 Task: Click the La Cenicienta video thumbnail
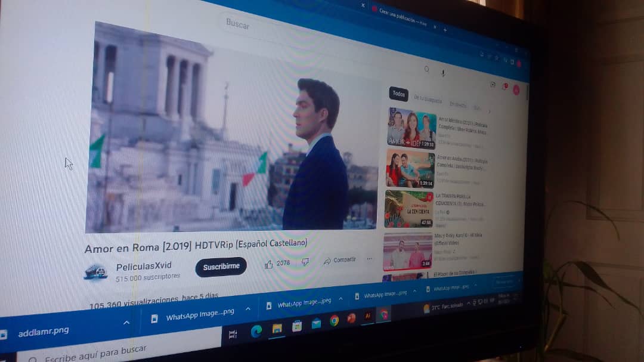pyautogui.click(x=408, y=209)
